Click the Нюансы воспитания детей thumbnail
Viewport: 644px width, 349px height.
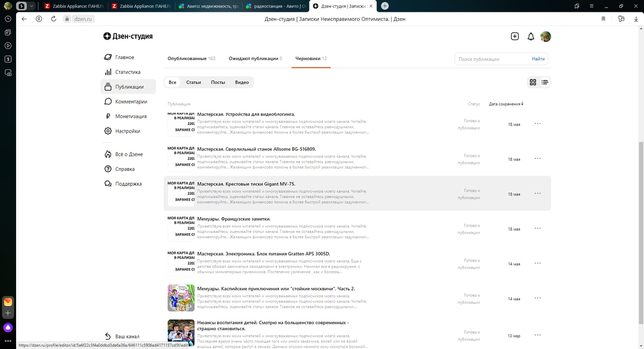181,332
